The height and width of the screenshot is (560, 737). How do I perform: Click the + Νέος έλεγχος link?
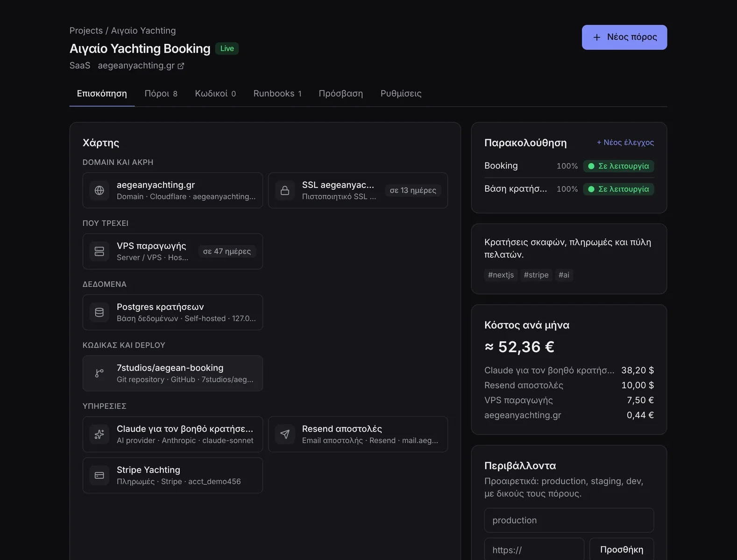[625, 142]
